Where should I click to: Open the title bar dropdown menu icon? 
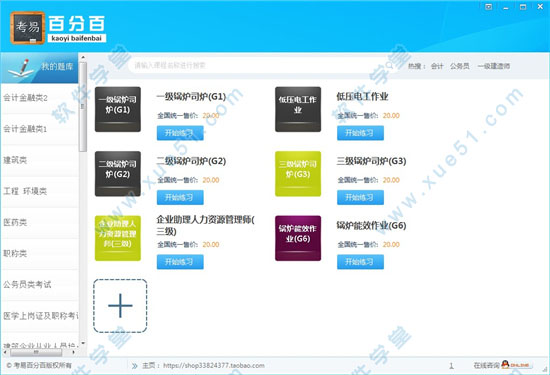tap(488, 7)
